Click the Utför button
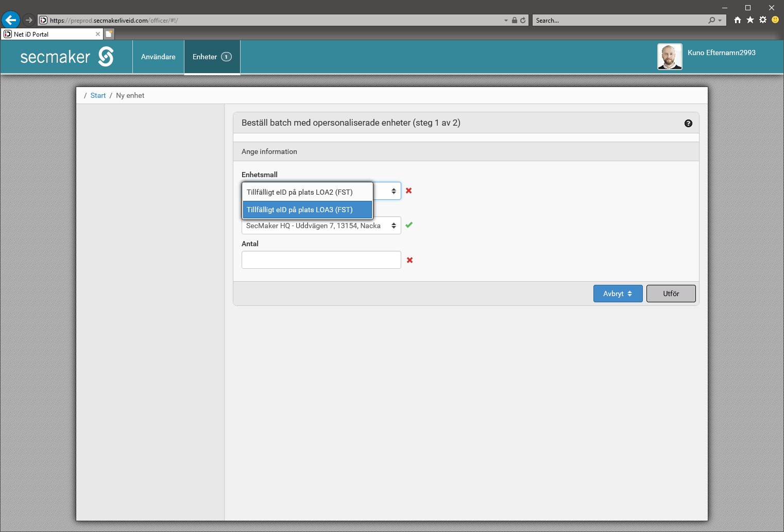 (x=671, y=294)
